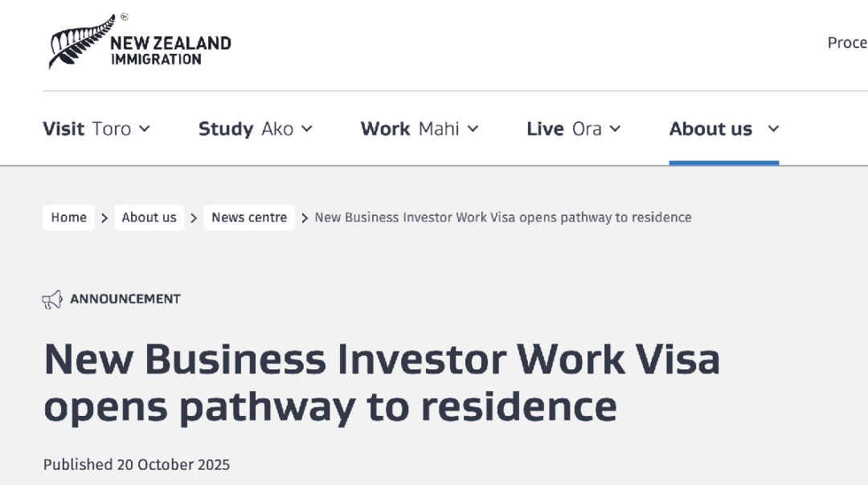Image resolution: width=868 pixels, height=485 pixels.
Task: Open the Study Ako menu
Action: tap(245, 128)
